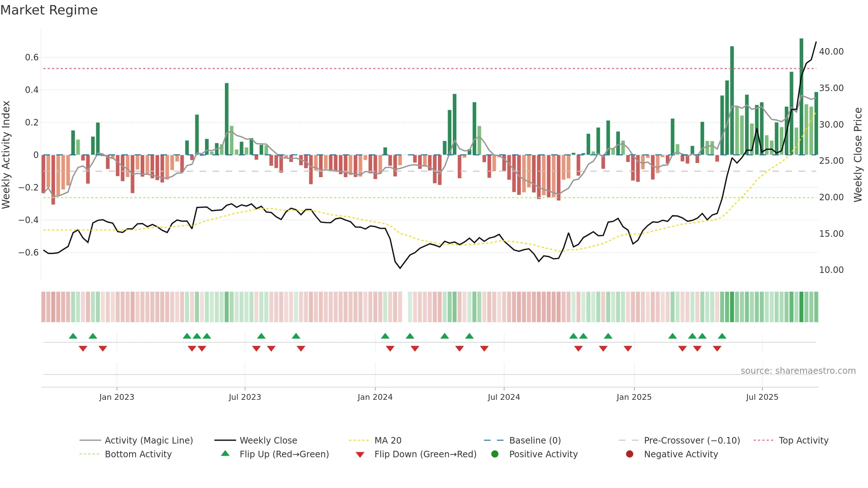
Task: Toggle Pre-Crossover (−0.10) legend entry
Action: pyautogui.click(x=680, y=440)
